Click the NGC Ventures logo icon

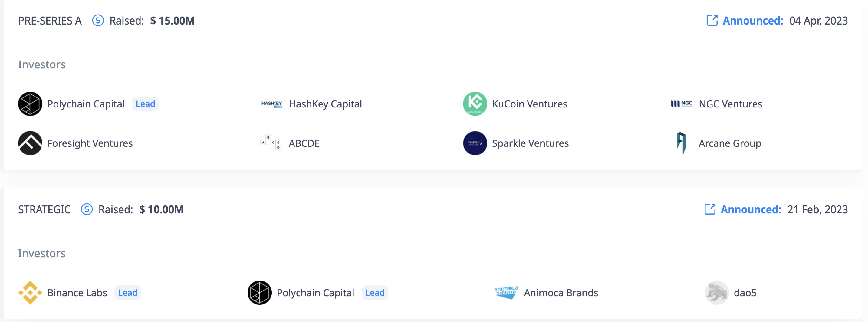(x=681, y=104)
